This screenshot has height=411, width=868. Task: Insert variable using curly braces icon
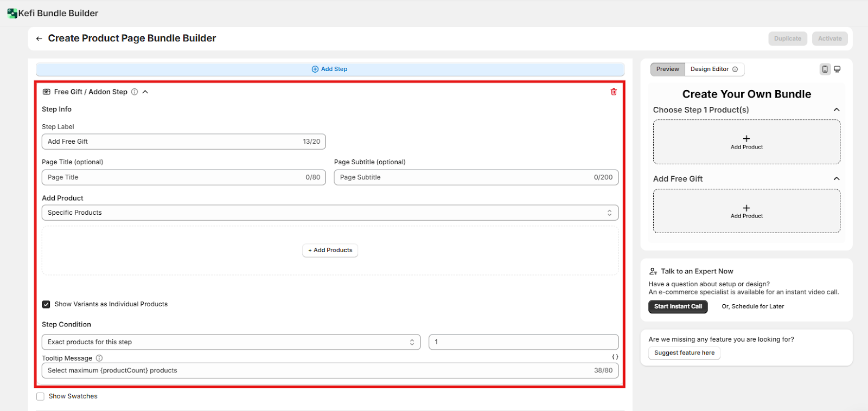[615, 357]
